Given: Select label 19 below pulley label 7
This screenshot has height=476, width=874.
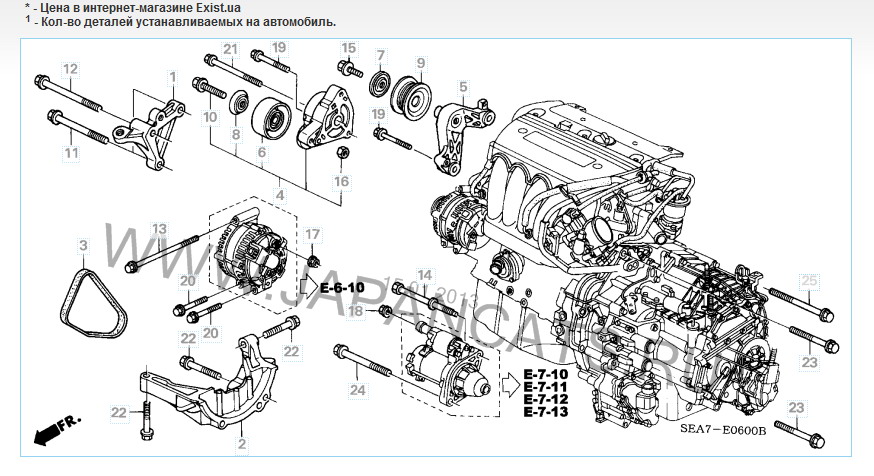Looking at the screenshot, I should (378, 114).
